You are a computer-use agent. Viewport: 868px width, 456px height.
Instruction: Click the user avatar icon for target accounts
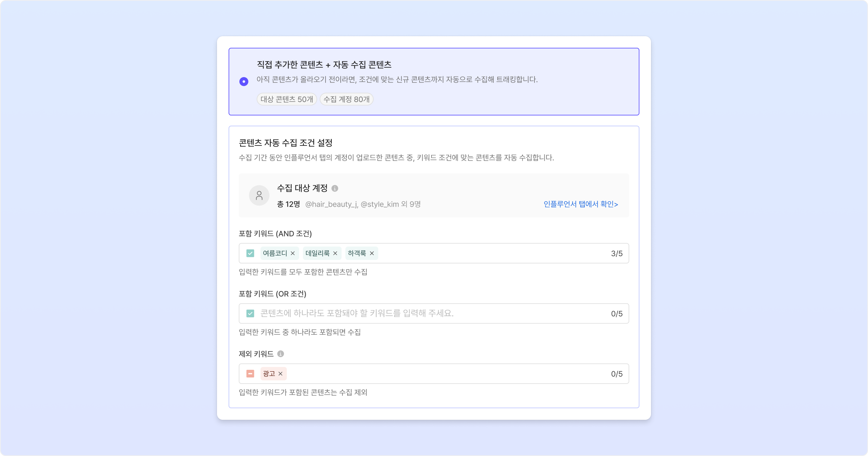click(x=259, y=195)
